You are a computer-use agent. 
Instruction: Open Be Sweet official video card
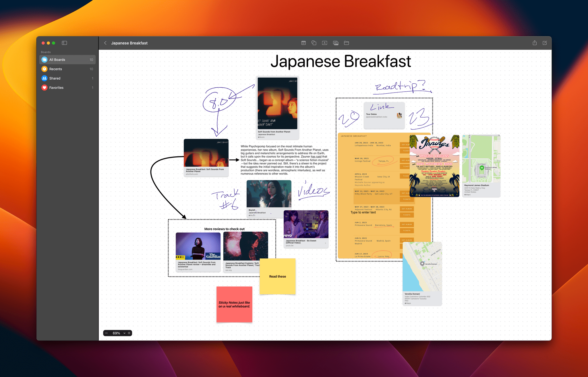point(306,229)
